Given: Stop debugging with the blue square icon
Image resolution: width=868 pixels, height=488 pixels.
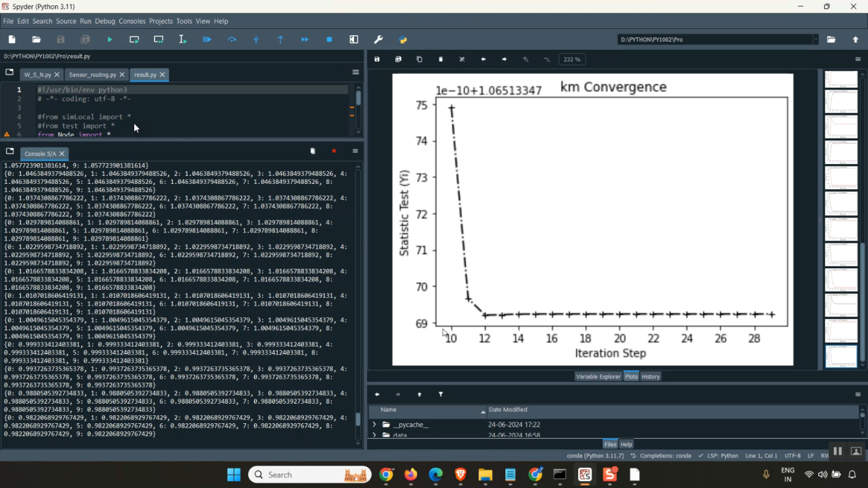Looking at the screenshot, I should [x=329, y=40].
